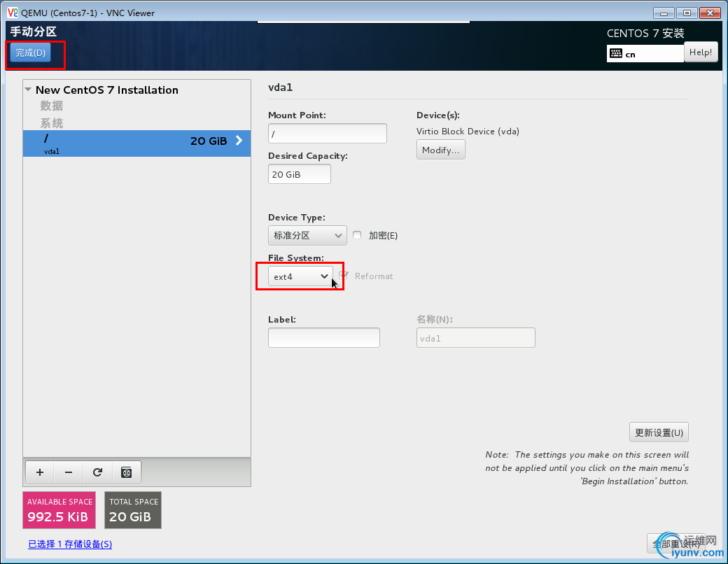This screenshot has height=564, width=728.
Task: Click the 全部重设(R) reset all button
Action: point(676,544)
